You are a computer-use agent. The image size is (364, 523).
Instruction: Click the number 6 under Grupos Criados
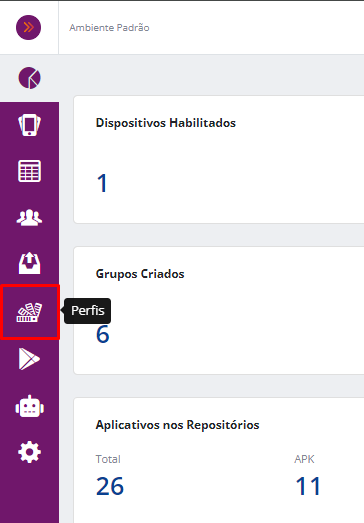coord(103,334)
